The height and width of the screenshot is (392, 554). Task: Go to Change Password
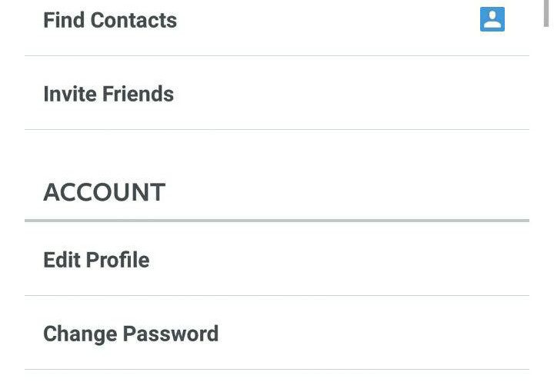pyautogui.click(x=231, y=334)
